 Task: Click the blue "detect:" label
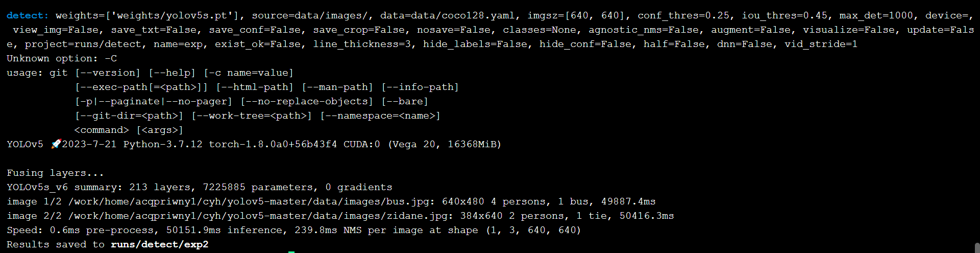pos(28,16)
